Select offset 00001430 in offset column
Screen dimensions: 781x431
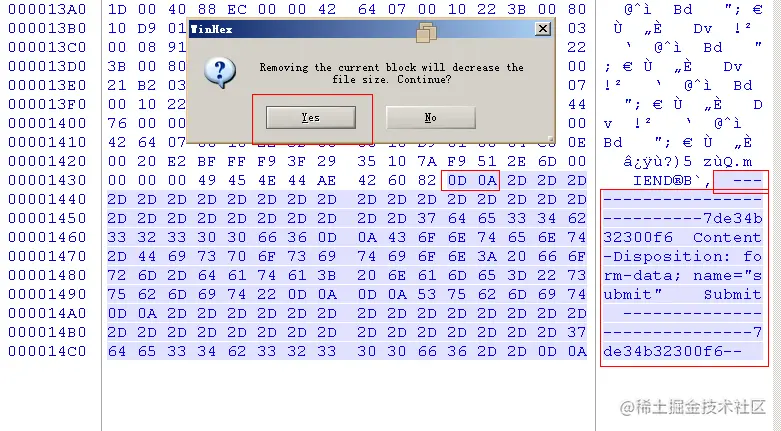(47, 180)
